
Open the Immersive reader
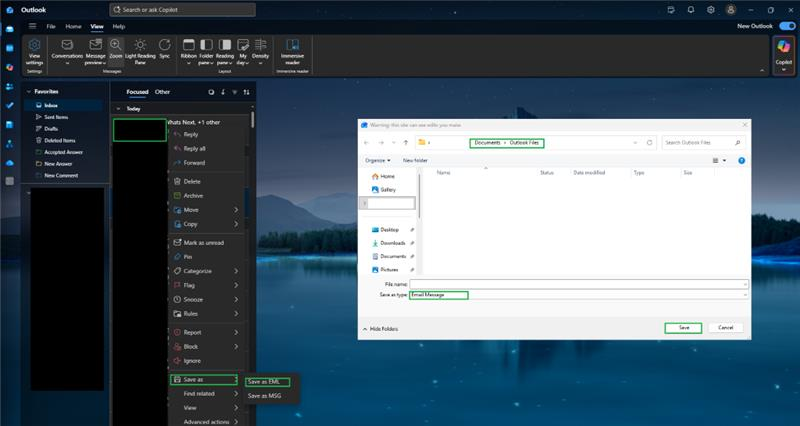click(x=292, y=52)
